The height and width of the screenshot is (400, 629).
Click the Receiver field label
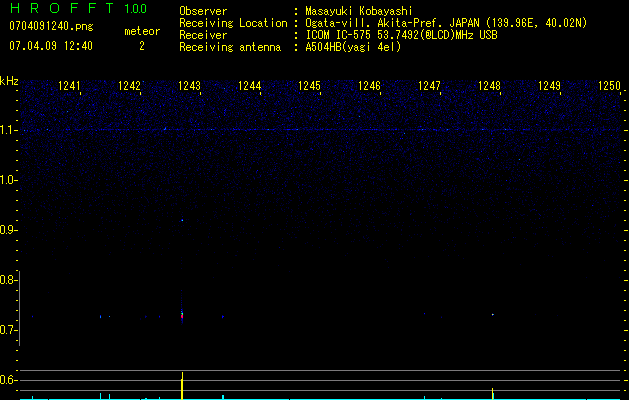click(203, 35)
